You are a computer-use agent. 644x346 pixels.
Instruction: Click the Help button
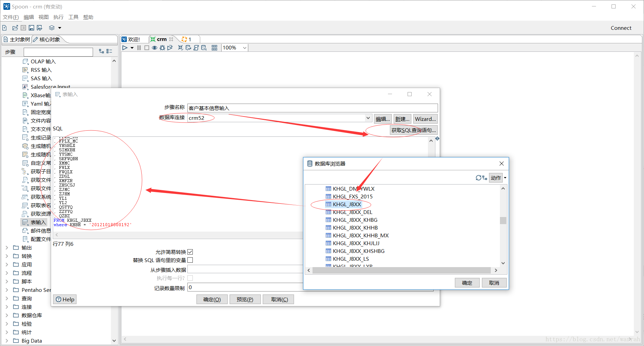pyautogui.click(x=65, y=299)
